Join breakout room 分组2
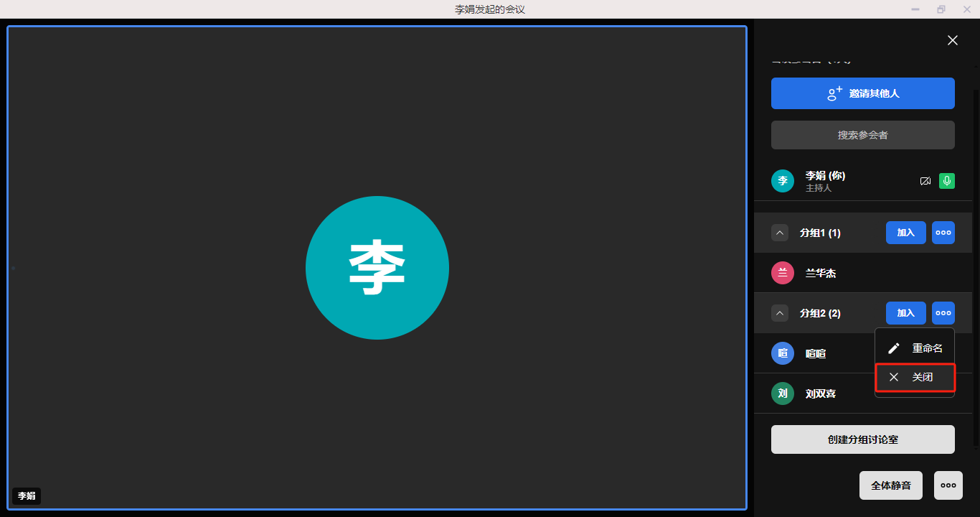This screenshot has width=980, height=517. coord(905,313)
